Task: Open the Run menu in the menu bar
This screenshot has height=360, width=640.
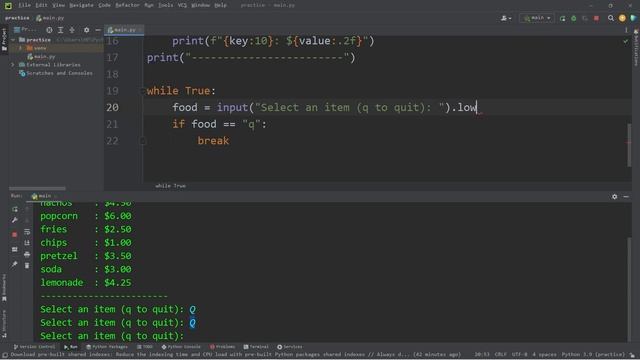Action: pyautogui.click(x=149, y=5)
